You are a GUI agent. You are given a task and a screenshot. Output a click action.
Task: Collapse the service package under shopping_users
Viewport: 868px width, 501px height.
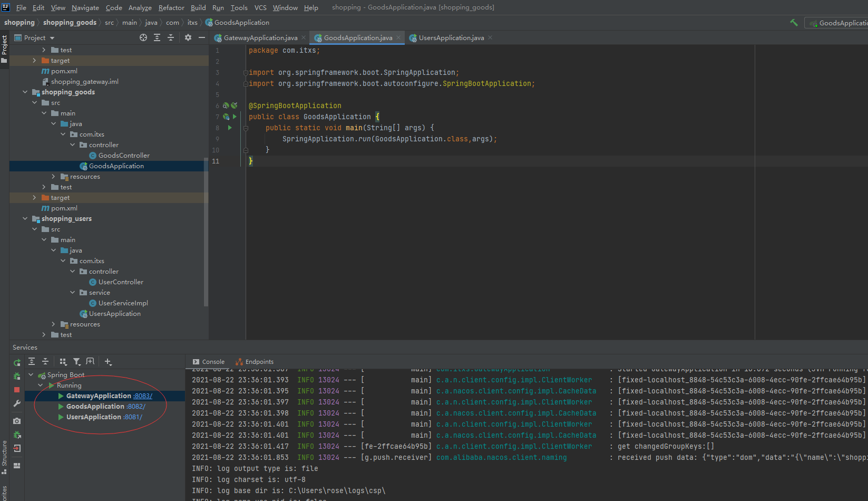click(x=72, y=292)
